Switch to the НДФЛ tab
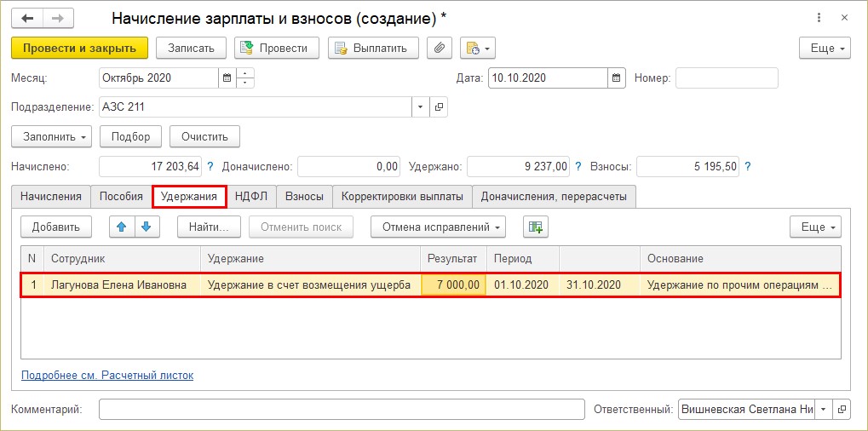Screen dimensions: 868x431 tap(251, 197)
